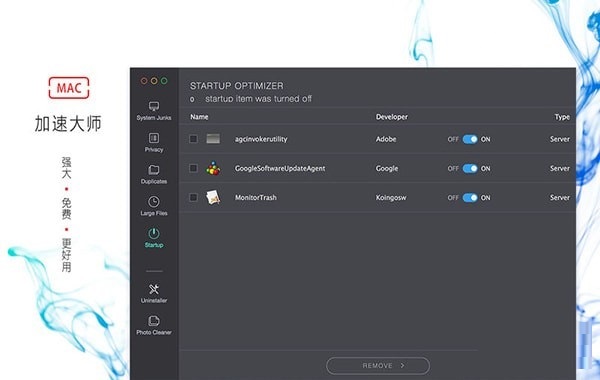600x380 pixels.
Task: Turn off the agcinvokerutility startup switch
Action: pos(470,139)
